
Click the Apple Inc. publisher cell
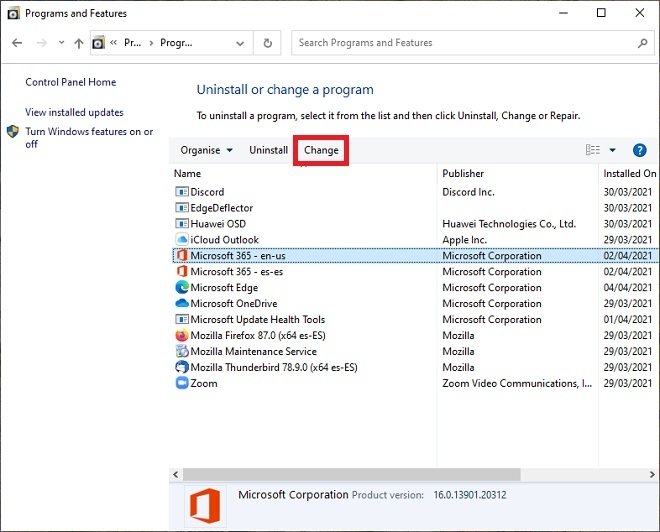[x=464, y=240]
